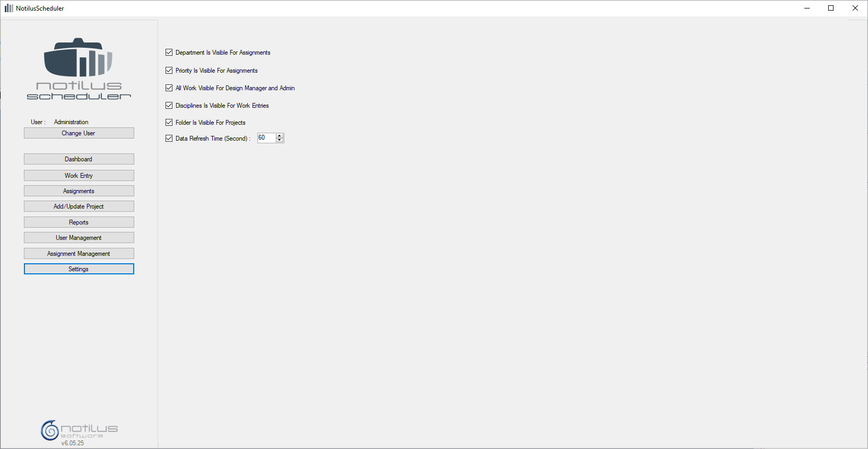Click the refresh time value field

point(266,138)
